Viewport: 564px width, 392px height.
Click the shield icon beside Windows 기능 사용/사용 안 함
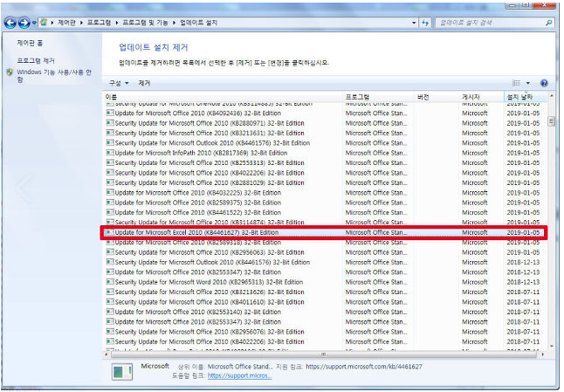click(10, 72)
